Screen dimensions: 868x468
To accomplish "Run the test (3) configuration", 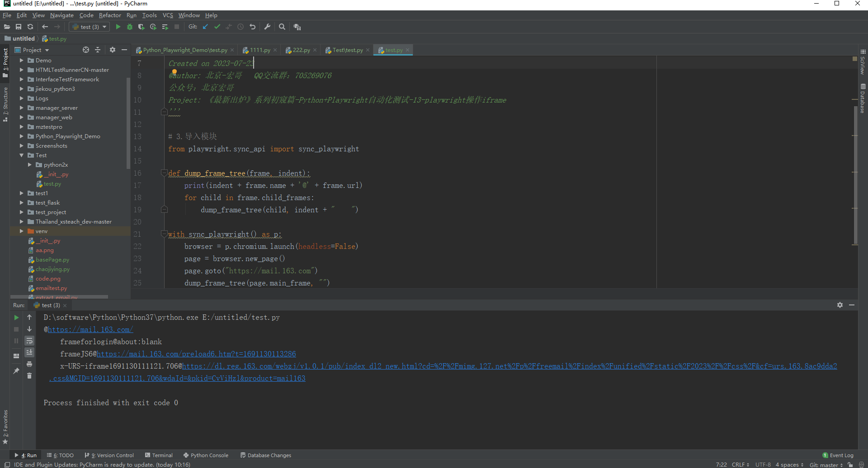I will [x=118, y=27].
